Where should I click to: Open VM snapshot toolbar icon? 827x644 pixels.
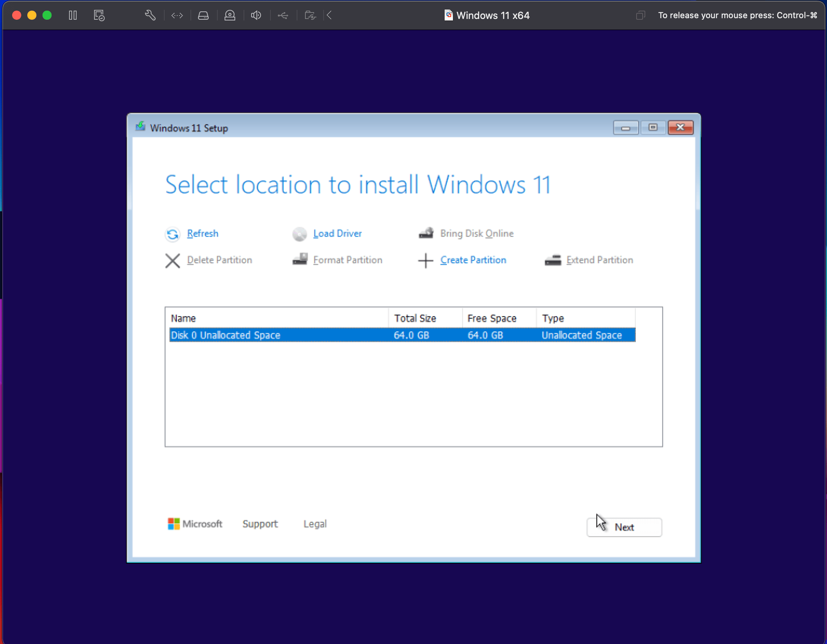[99, 15]
